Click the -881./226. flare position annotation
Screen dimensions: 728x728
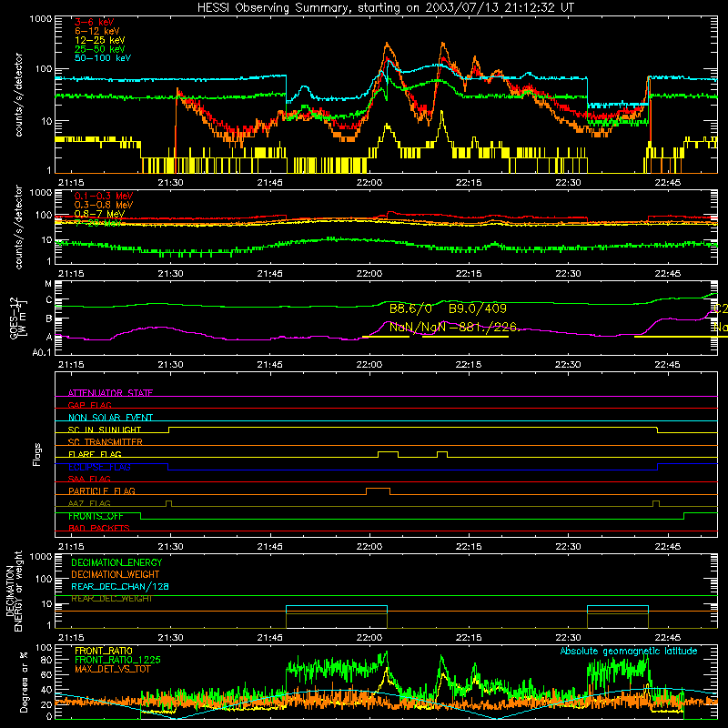[484, 328]
